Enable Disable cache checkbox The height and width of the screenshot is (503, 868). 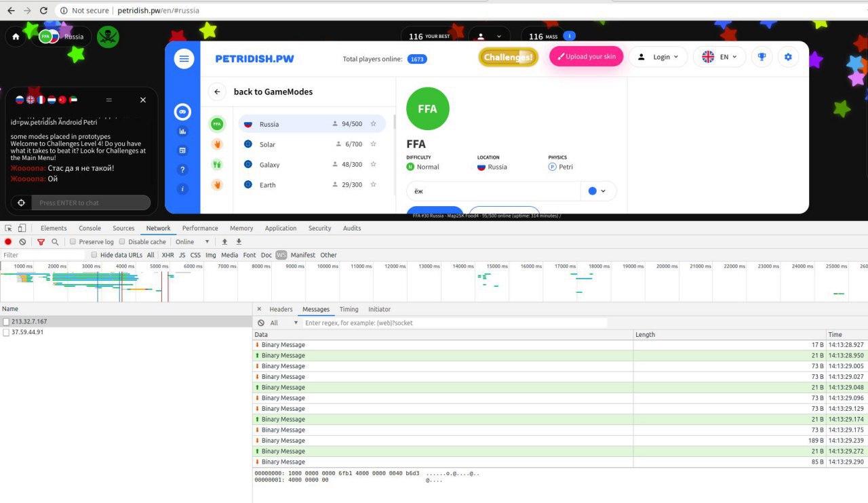tap(122, 242)
